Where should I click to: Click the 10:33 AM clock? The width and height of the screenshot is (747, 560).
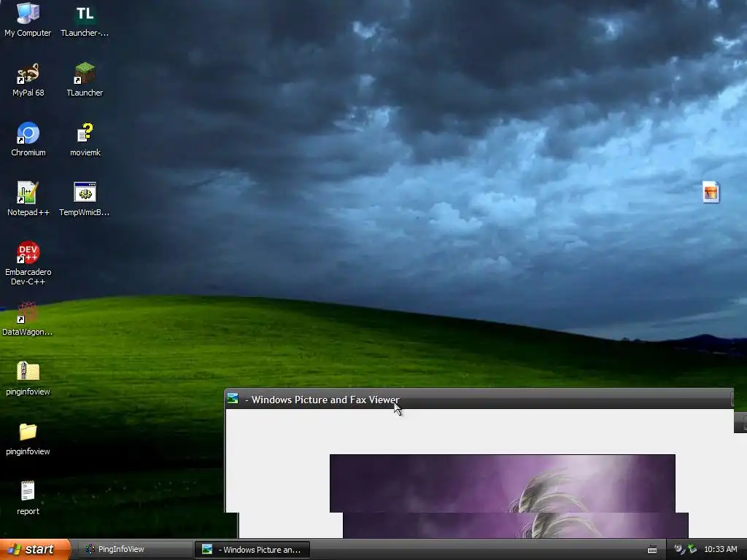(720, 550)
